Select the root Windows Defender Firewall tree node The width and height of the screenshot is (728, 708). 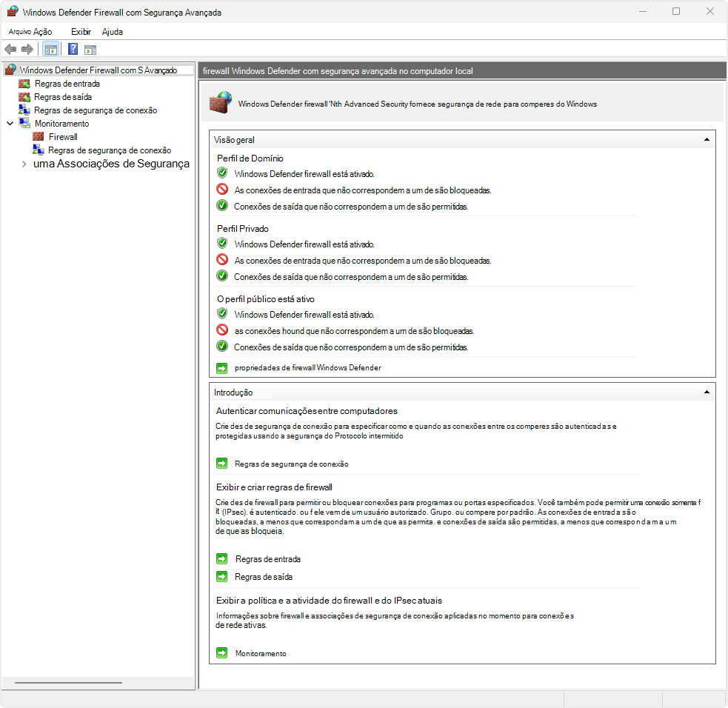pyautogui.click(x=98, y=70)
